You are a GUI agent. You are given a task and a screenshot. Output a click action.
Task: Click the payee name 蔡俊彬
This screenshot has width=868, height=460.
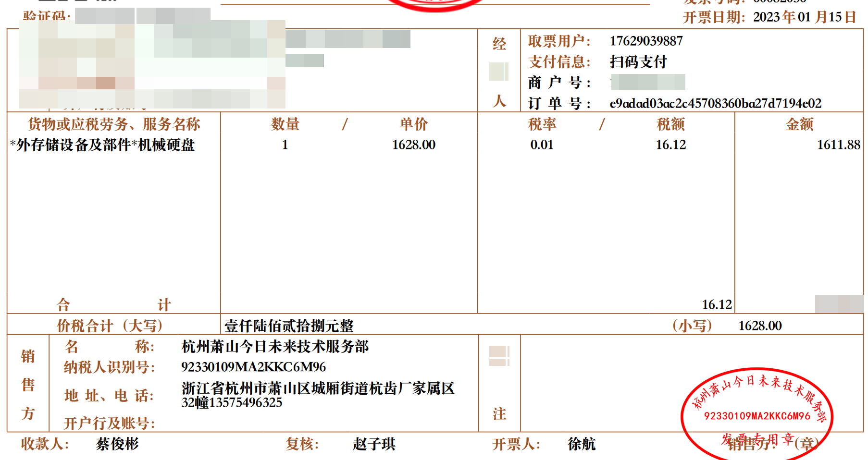coord(117,444)
